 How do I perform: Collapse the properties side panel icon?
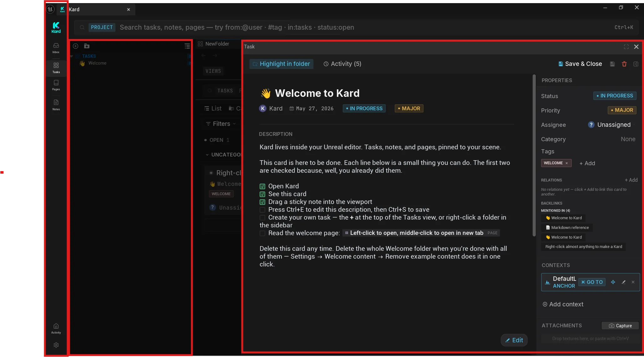pyautogui.click(x=636, y=64)
